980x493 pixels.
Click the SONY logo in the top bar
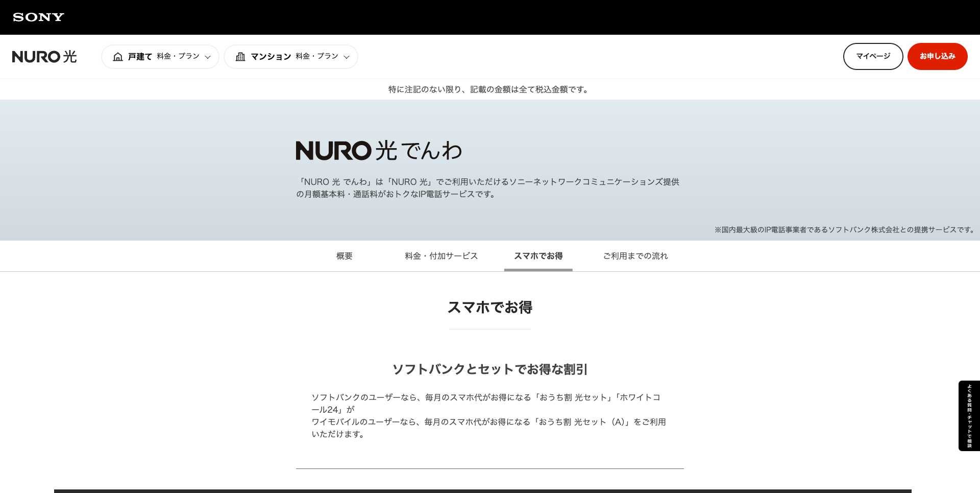click(38, 17)
